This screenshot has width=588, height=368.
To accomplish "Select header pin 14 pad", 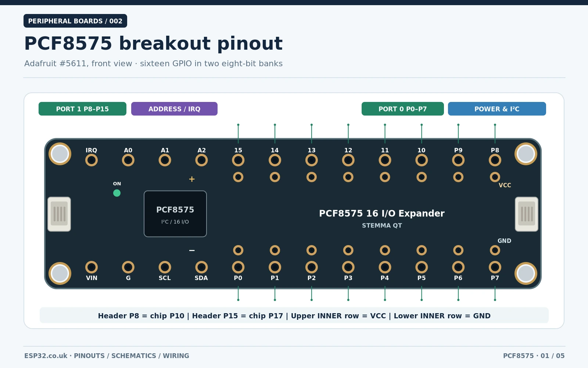I will pyautogui.click(x=275, y=160).
